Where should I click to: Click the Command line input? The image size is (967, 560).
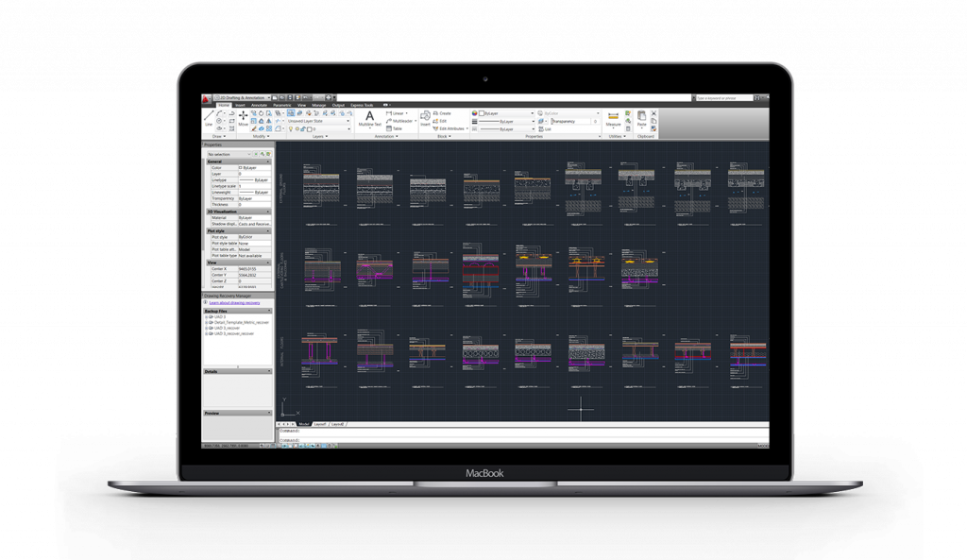click(x=524, y=440)
